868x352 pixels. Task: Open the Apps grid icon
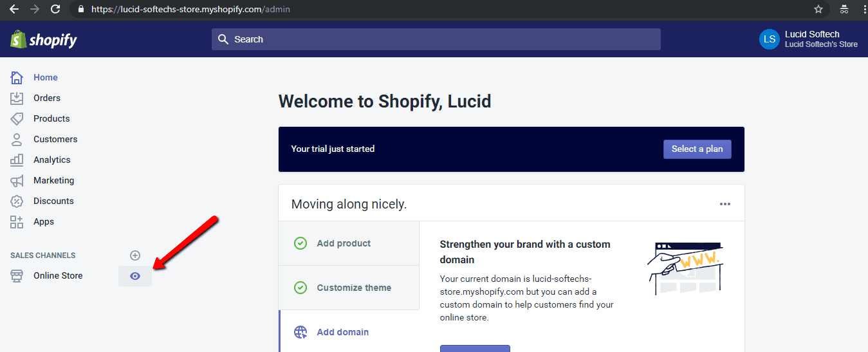[17, 221]
